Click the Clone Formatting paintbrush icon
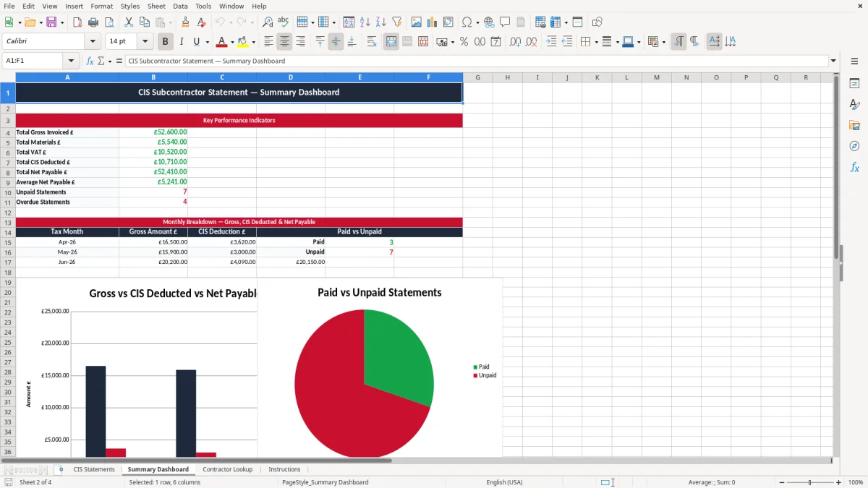Screen dimensions: 868x488 click(185, 22)
